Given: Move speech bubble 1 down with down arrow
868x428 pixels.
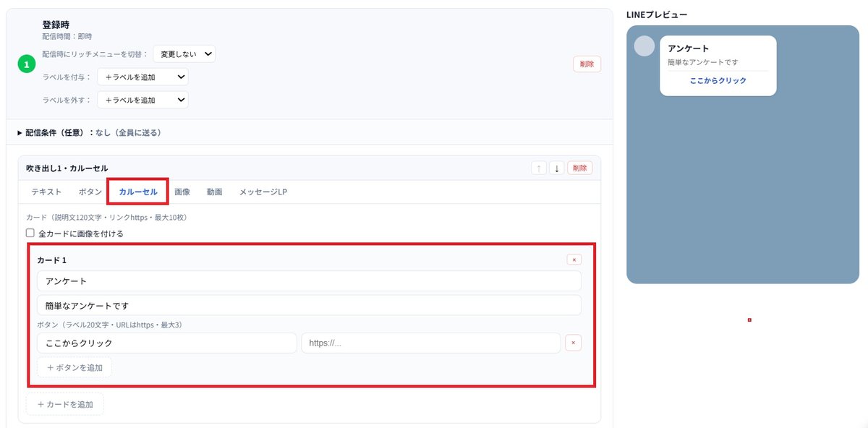Looking at the screenshot, I should (557, 168).
